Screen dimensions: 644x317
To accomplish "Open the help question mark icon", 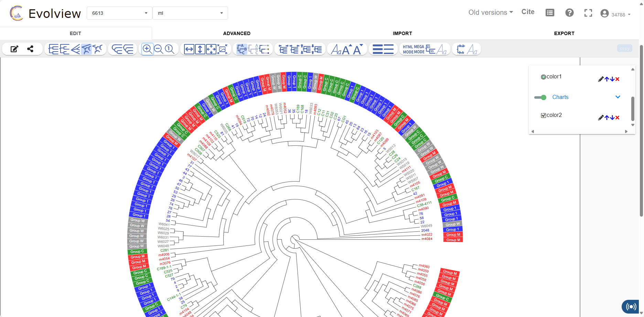I will (x=569, y=13).
